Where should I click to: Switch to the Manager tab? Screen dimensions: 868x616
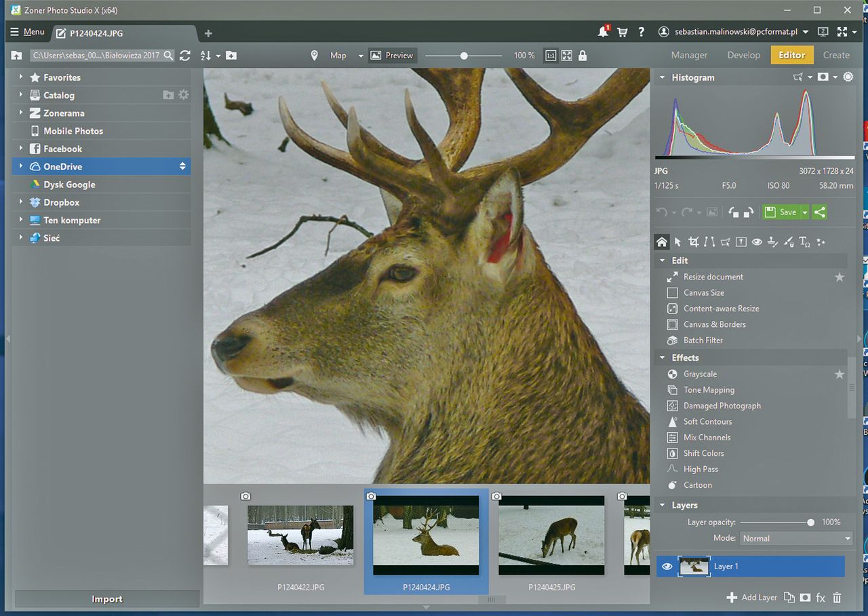point(689,55)
